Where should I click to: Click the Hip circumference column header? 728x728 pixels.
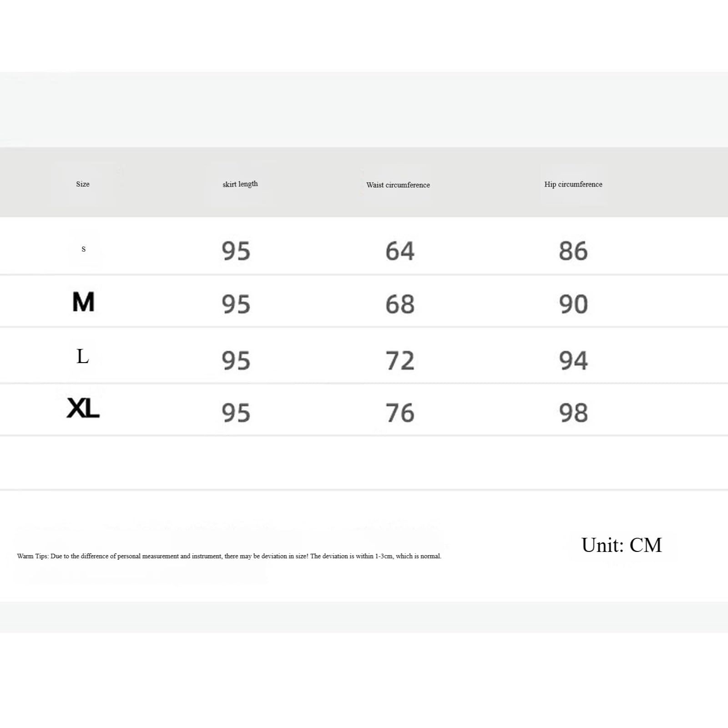point(573,184)
